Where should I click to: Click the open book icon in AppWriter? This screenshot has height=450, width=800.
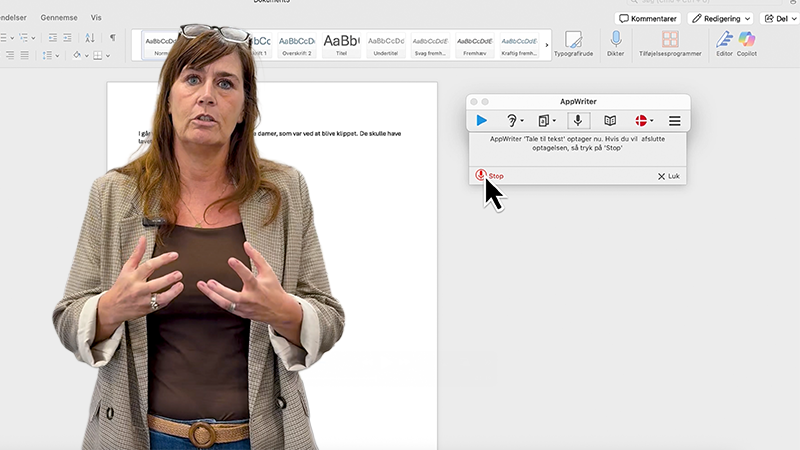(610, 121)
